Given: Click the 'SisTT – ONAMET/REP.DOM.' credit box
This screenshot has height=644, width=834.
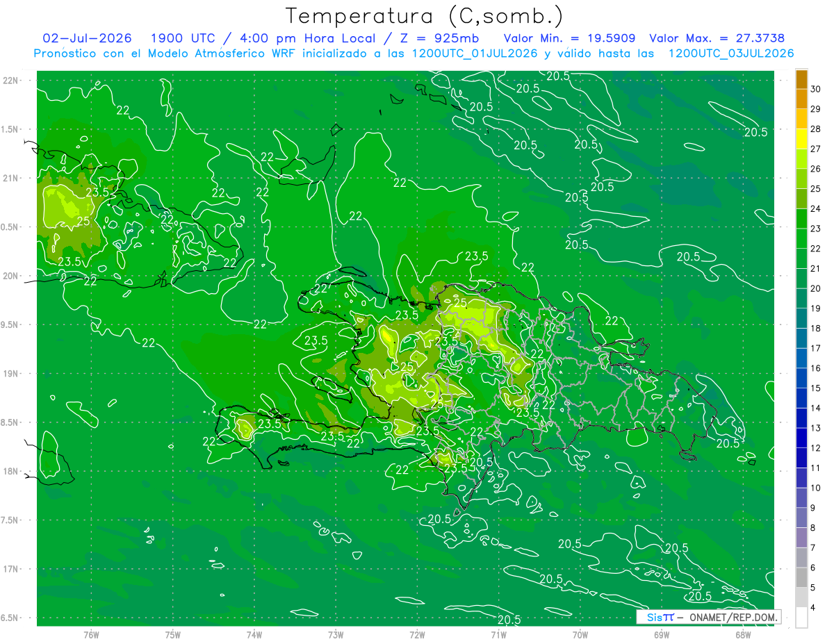Looking at the screenshot, I should (708, 617).
